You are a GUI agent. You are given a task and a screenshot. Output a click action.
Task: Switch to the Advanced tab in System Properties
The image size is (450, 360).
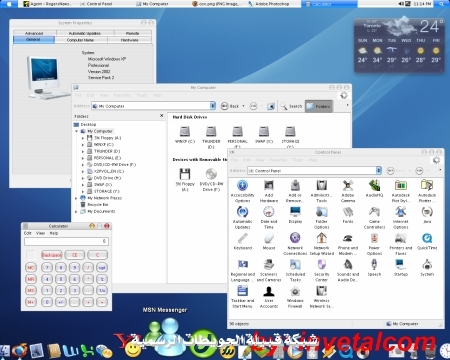click(x=34, y=33)
